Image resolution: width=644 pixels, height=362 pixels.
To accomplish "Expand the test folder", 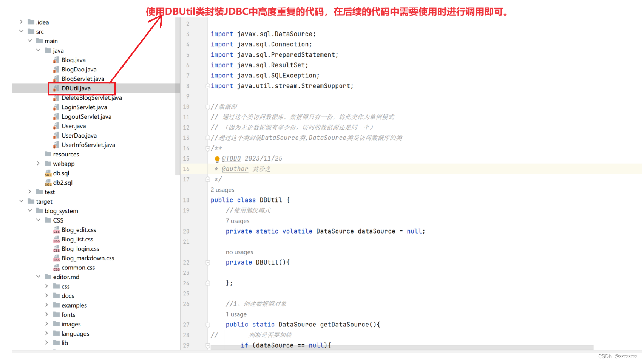I will point(30,192).
